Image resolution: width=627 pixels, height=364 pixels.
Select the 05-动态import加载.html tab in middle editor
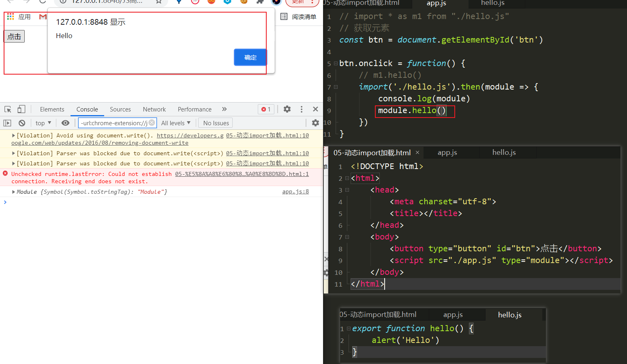point(372,152)
